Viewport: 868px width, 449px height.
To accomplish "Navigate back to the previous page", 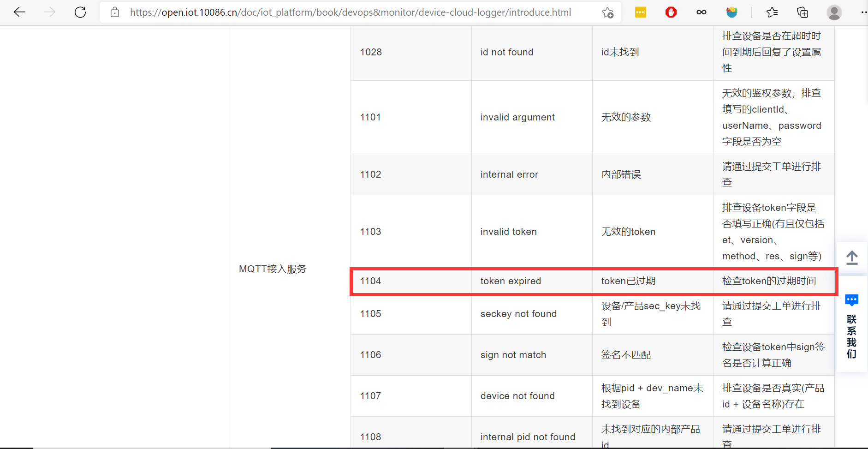I will pos(19,12).
